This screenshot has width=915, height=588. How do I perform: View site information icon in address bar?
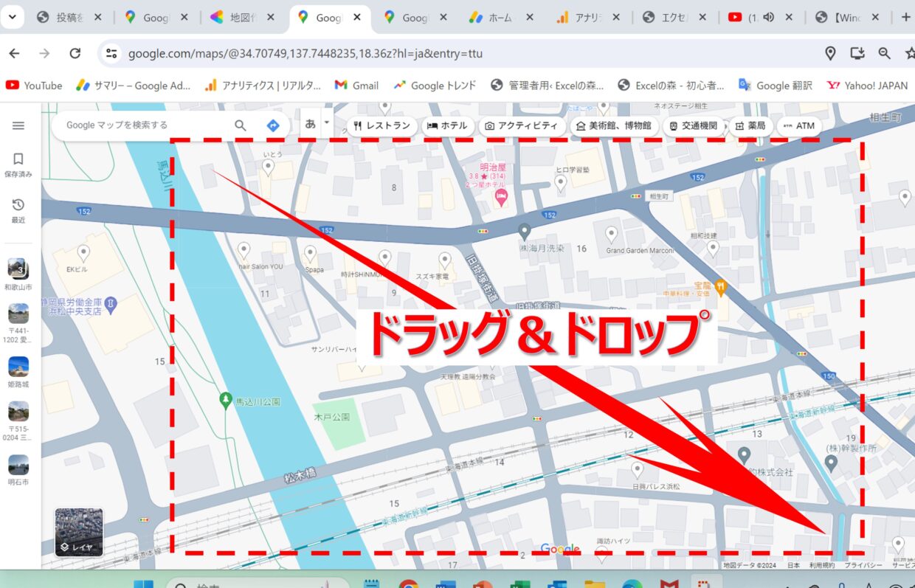tap(112, 53)
